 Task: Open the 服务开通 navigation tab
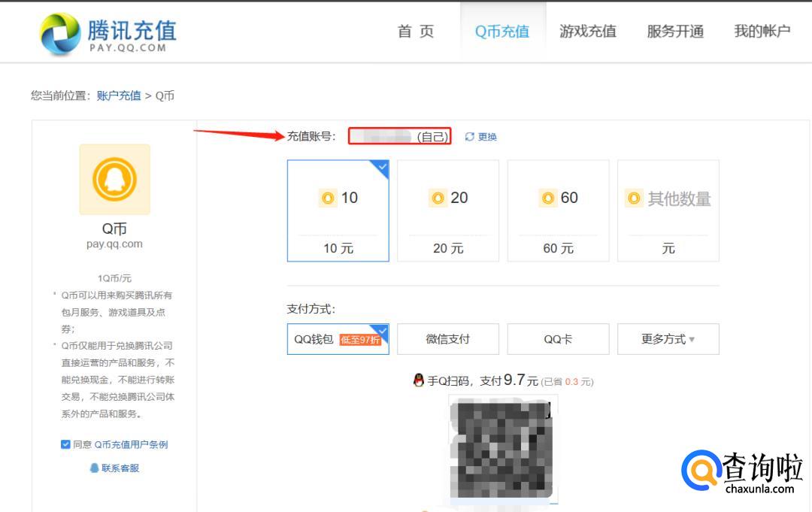point(675,32)
